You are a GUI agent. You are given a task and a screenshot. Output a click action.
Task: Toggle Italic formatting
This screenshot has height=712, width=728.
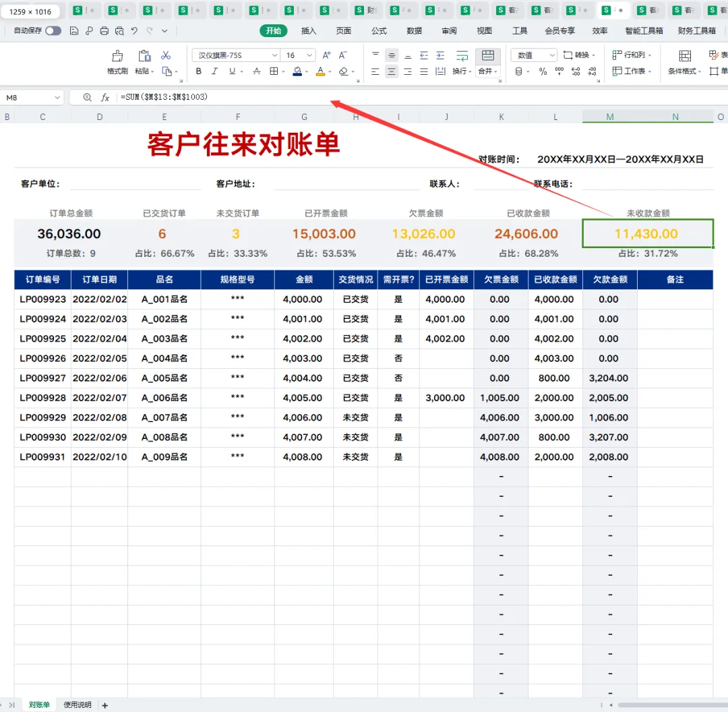click(214, 71)
